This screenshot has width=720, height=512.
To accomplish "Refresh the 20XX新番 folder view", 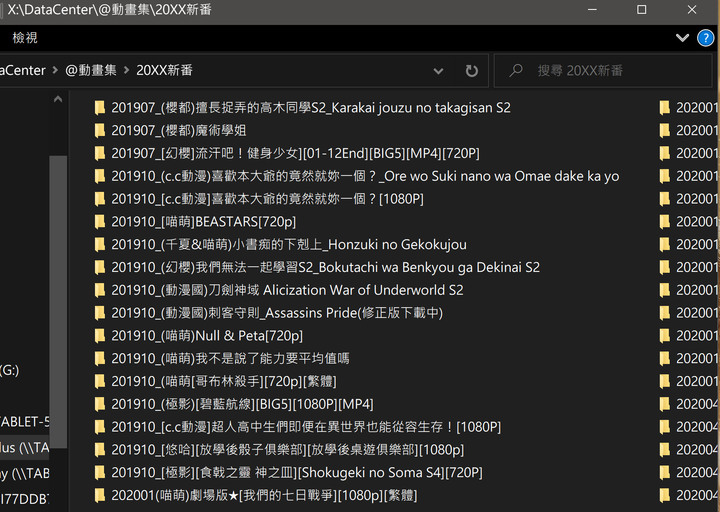I will (x=472, y=71).
